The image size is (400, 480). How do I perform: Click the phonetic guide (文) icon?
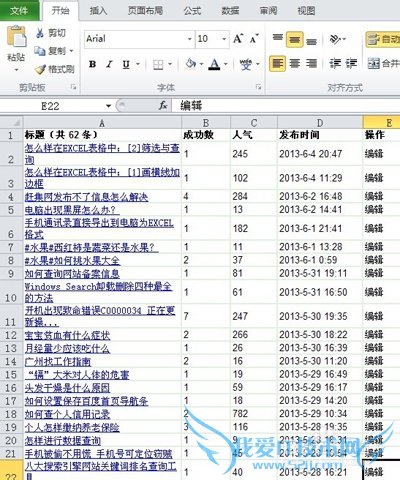246,64
